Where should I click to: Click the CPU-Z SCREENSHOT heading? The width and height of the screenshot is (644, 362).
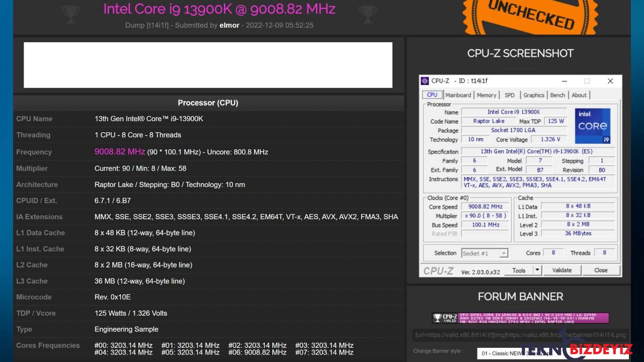coord(520,53)
